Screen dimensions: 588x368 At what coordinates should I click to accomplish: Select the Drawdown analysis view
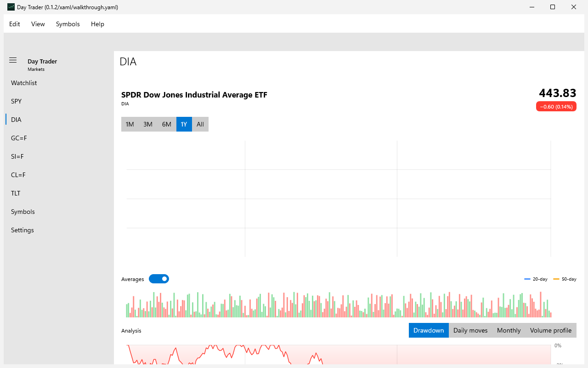pos(429,330)
